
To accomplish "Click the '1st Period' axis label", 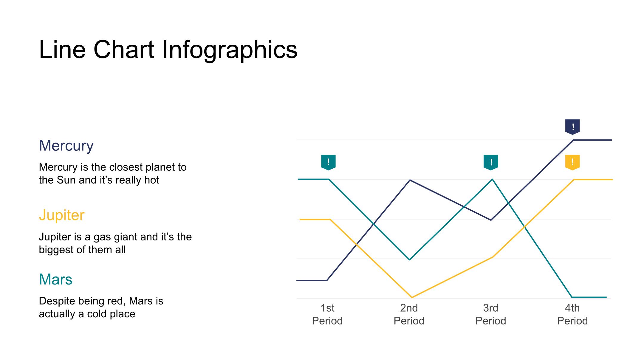I will coord(327,314).
